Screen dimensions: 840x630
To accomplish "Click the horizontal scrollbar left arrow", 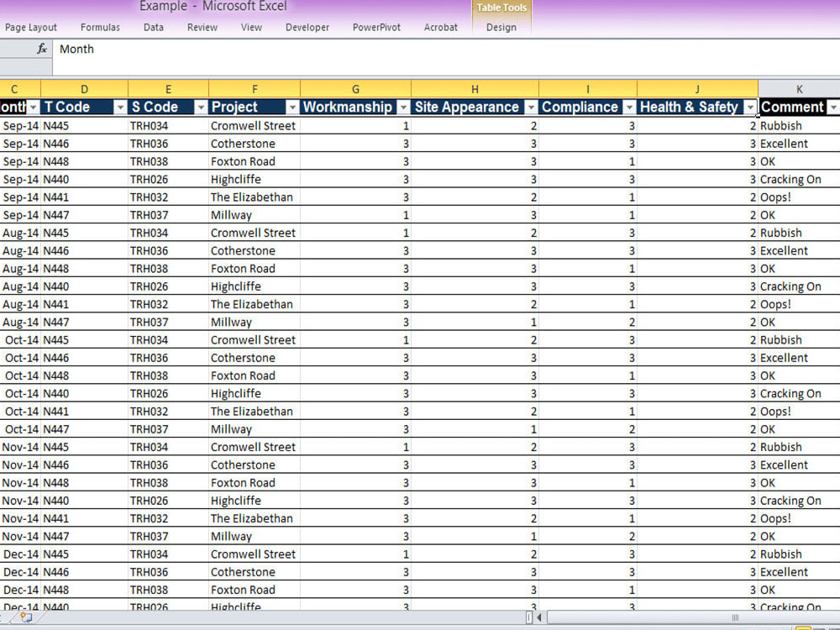I will (539, 617).
